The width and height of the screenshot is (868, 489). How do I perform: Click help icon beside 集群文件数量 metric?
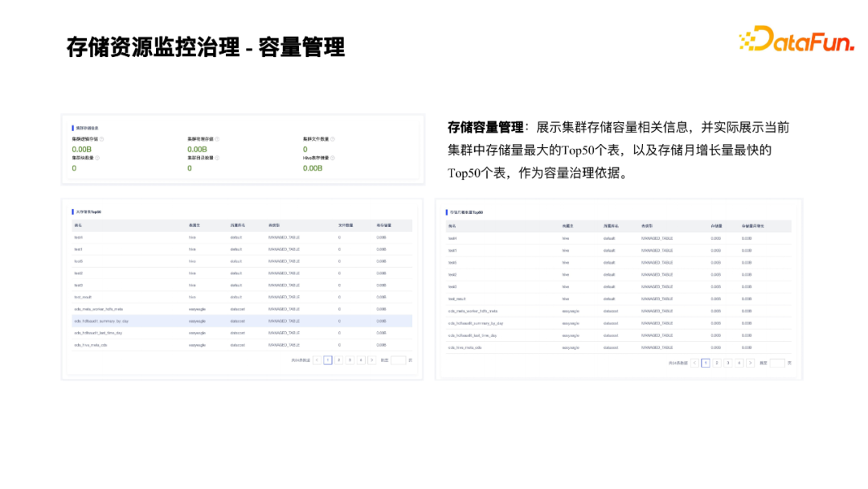[334, 138]
